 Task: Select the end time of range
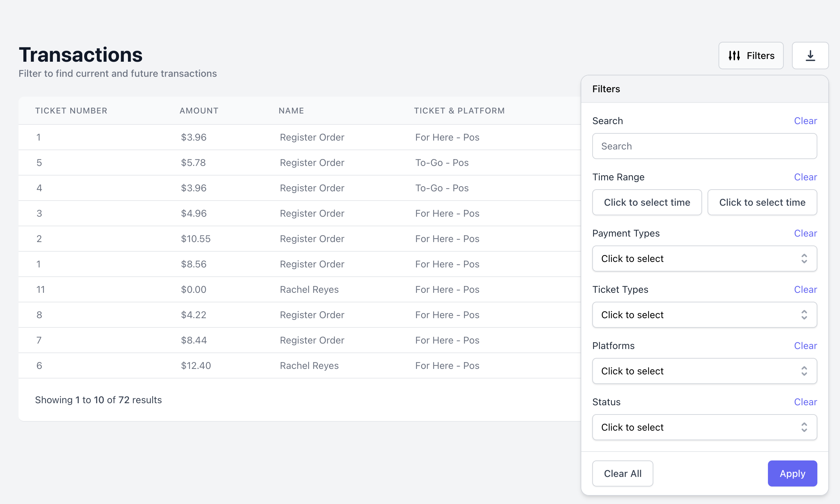(x=762, y=202)
